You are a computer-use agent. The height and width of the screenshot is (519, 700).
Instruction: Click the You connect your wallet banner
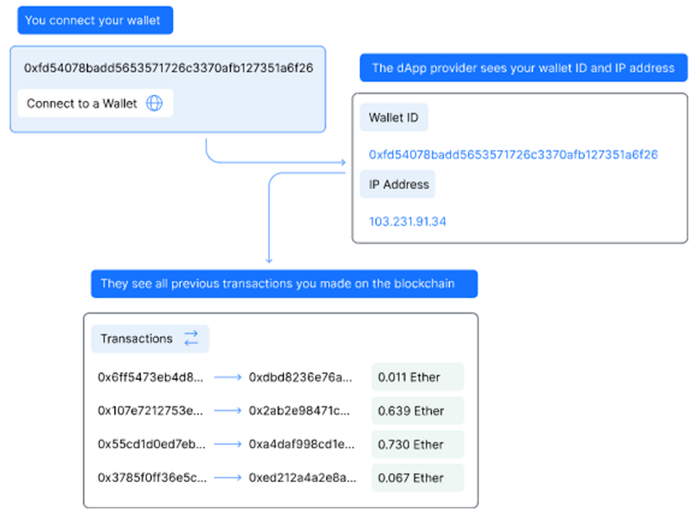95,20
